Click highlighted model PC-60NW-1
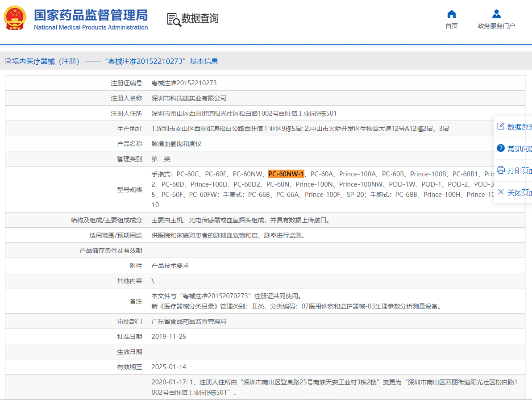532x400 pixels. click(x=286, y=174)
